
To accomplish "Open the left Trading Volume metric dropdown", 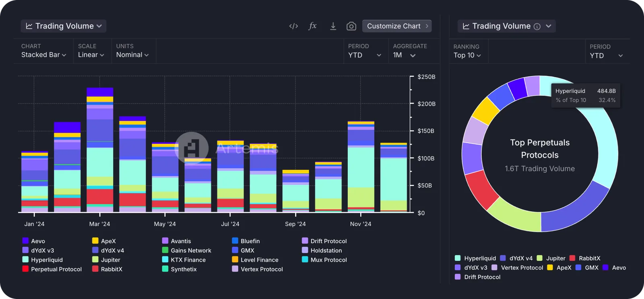I will 64,26.
